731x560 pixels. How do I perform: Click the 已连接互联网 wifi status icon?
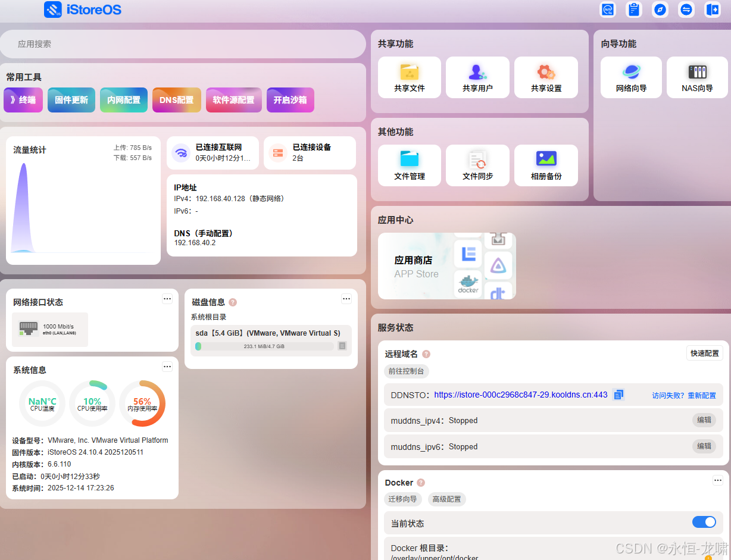[181, 153]
